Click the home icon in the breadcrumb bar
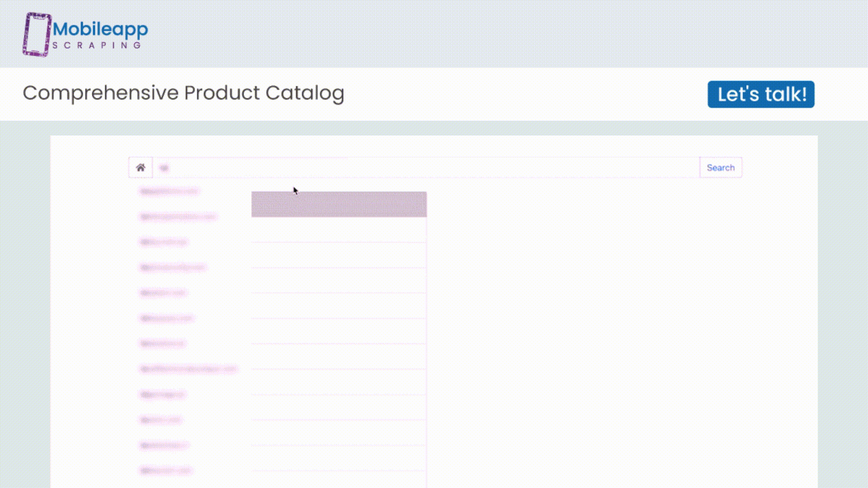The height and width of the screenshot is (488, 868). click(x=141, y=168)
